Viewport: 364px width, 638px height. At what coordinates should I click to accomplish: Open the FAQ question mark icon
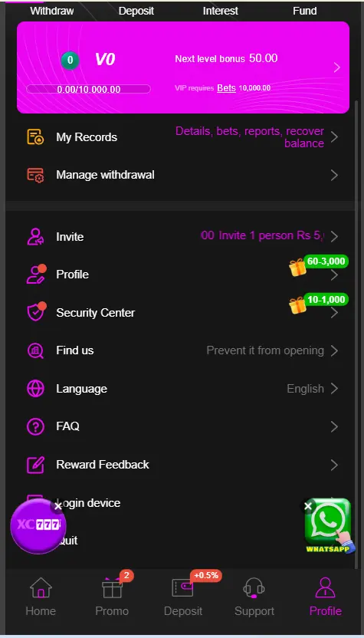[x=35, y=426]
